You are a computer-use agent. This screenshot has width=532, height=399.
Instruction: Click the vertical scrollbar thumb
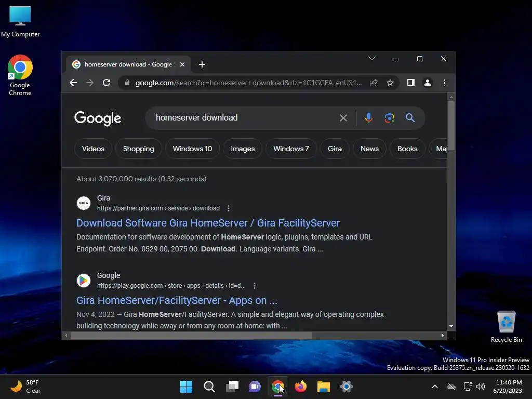pyautogui.click(x=451, y=126)
